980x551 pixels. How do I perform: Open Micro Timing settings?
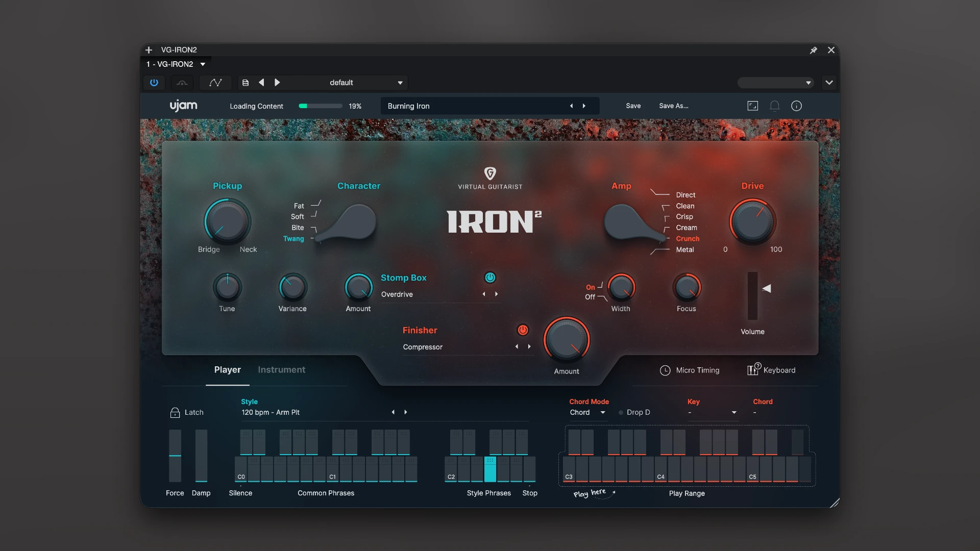point(690,370)
